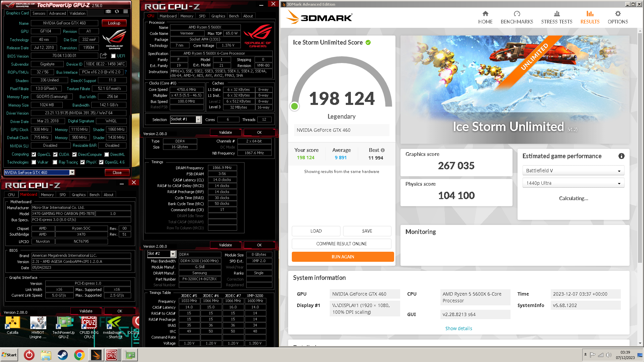Switch to the Validation tab in GPU-Z

coord(77,13)
